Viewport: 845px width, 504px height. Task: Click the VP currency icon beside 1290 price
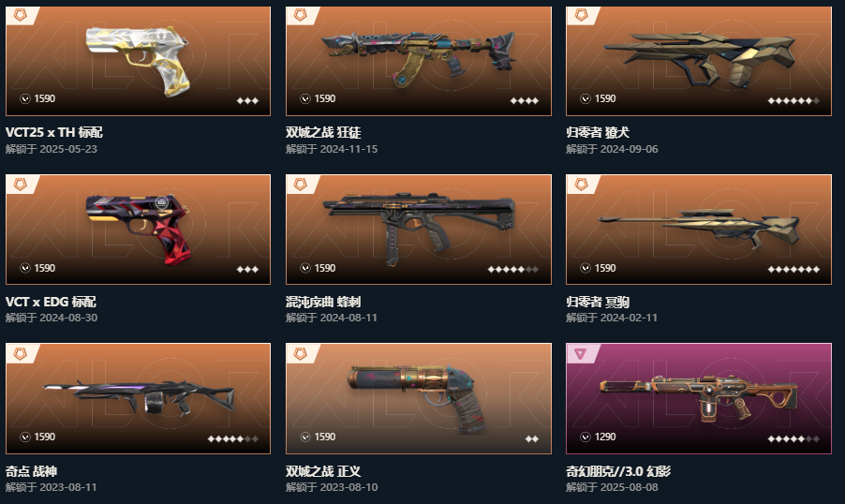(x=586, y=437)
